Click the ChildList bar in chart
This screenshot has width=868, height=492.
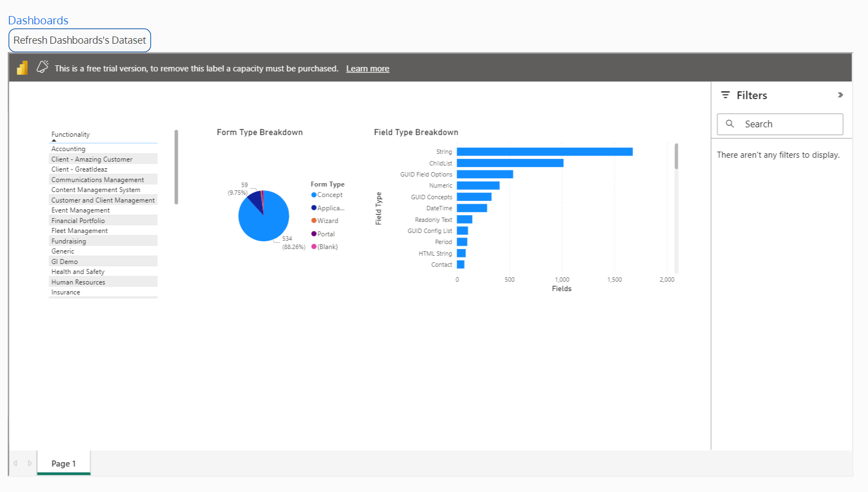pyautogui.click(x=510, y=163)
